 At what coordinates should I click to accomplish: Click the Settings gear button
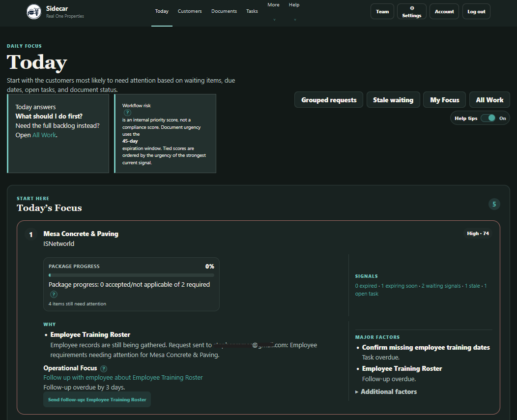(x=411, y=11)
